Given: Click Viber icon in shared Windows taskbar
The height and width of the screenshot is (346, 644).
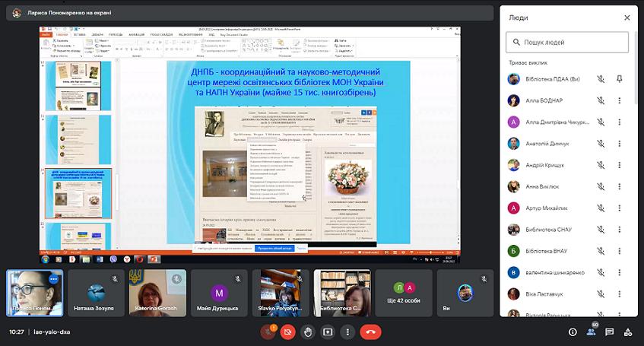Looking at the screenshot, I should tap(113, 259).
